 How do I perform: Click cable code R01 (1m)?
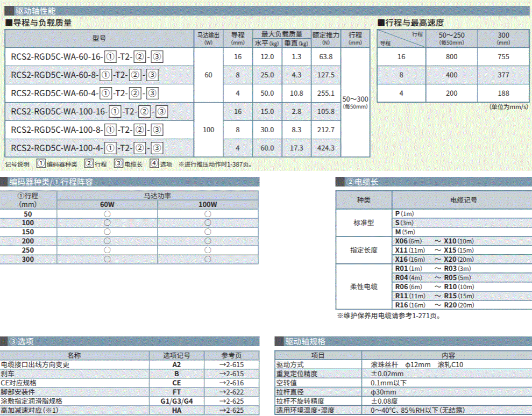point(408,269)
